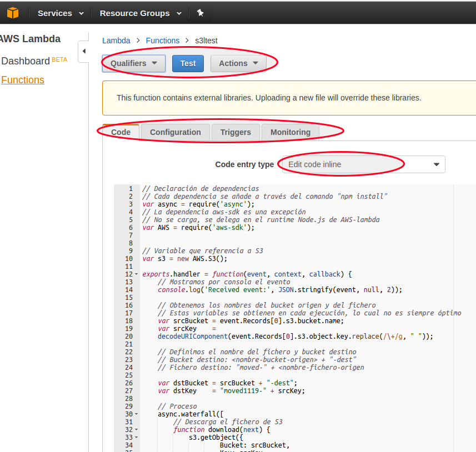Viewport: 476px width, 452px height.
Task: Click the '// Proceso' comment
Action: coord(177,406)
